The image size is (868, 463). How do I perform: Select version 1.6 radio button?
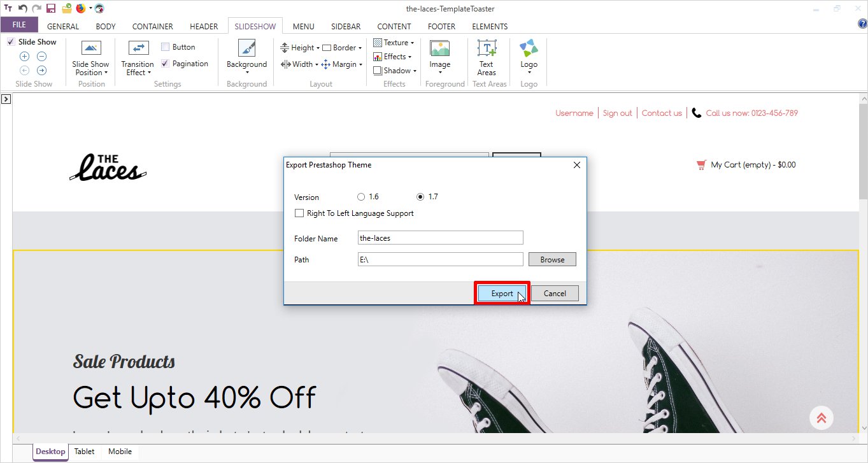[361, 197]
